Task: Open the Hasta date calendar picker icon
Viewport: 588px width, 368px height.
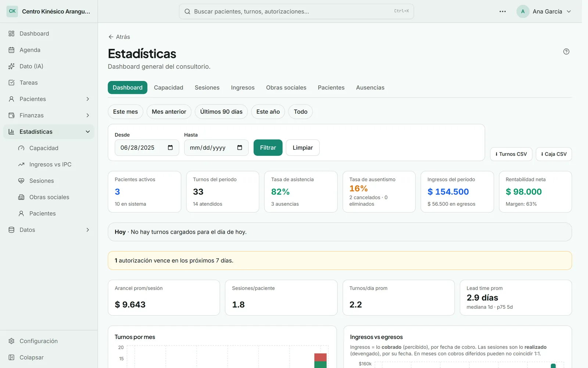Action: point(240,148)
